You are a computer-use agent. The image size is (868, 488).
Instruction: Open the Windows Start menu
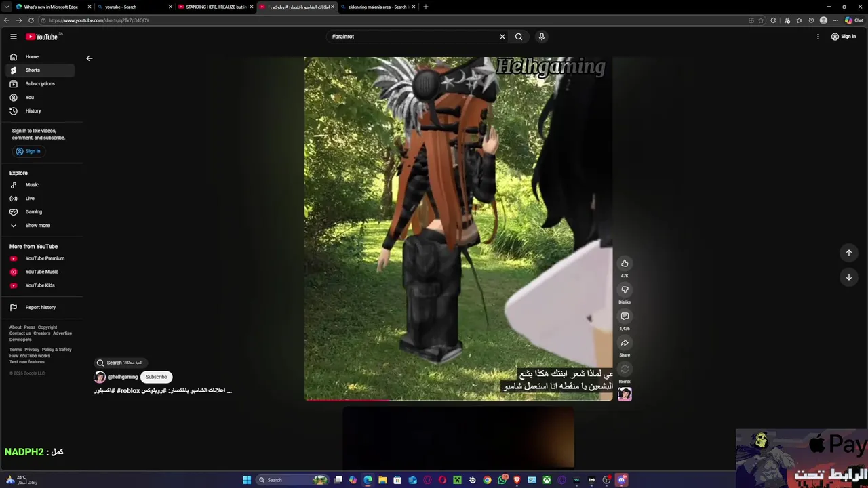point(247,480)
